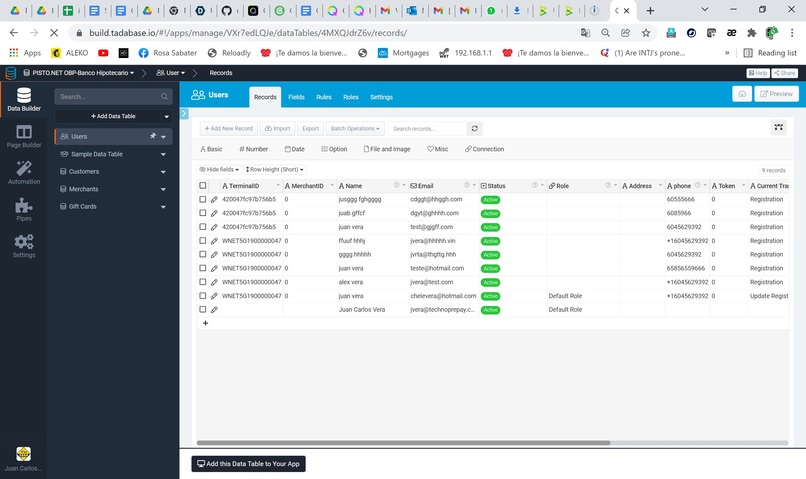Click the Export button
The width and height of the screenshot is (806, 479).
click(310, 128)
